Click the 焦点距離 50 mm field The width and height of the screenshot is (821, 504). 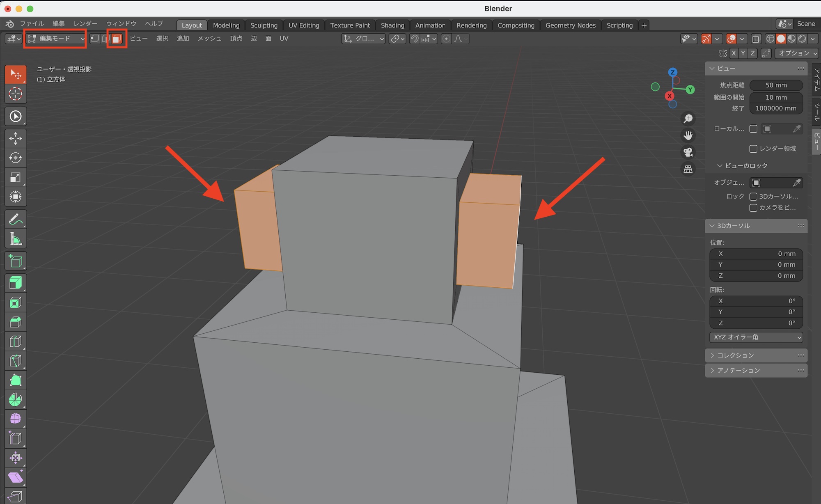pos(776,85)
